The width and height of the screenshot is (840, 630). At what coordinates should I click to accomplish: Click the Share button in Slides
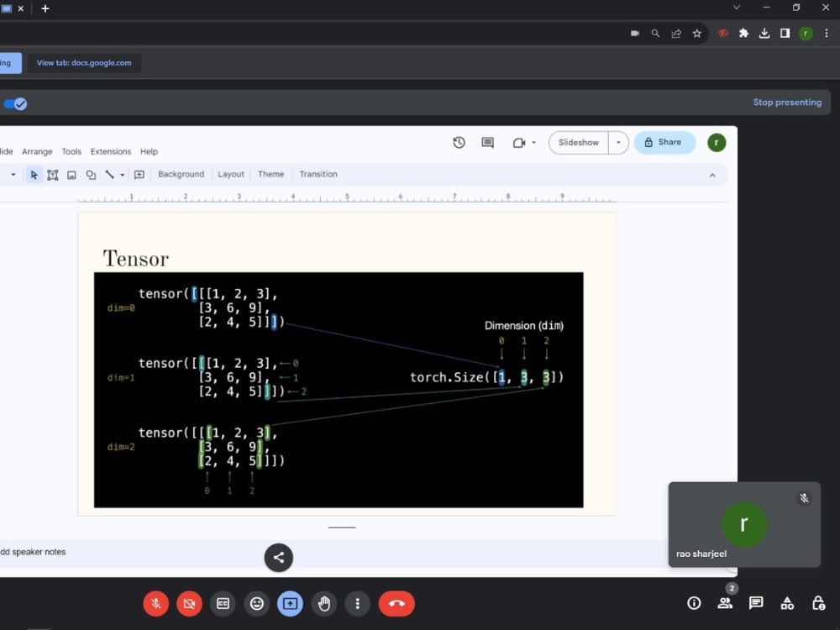[x=664, y=143]
